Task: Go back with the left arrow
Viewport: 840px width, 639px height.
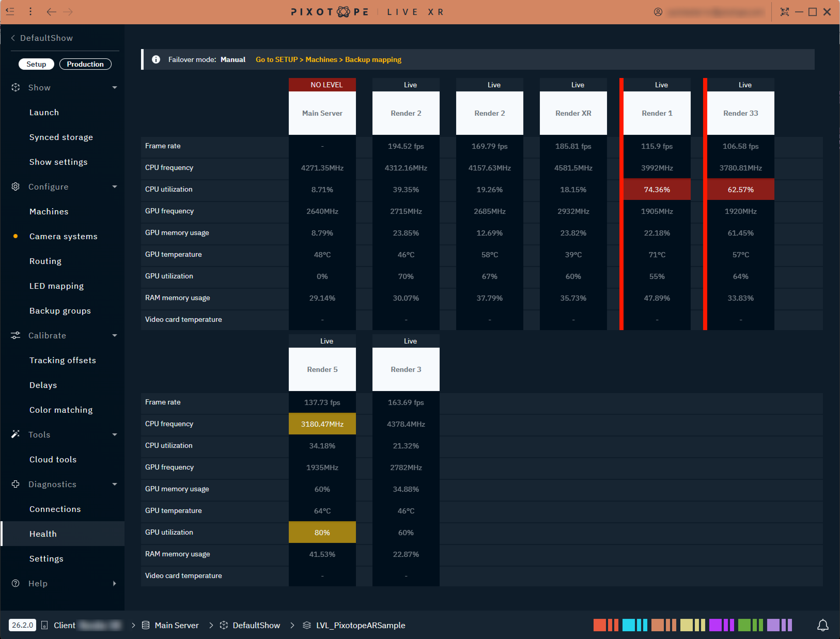Action: click(x=51, y=12)
